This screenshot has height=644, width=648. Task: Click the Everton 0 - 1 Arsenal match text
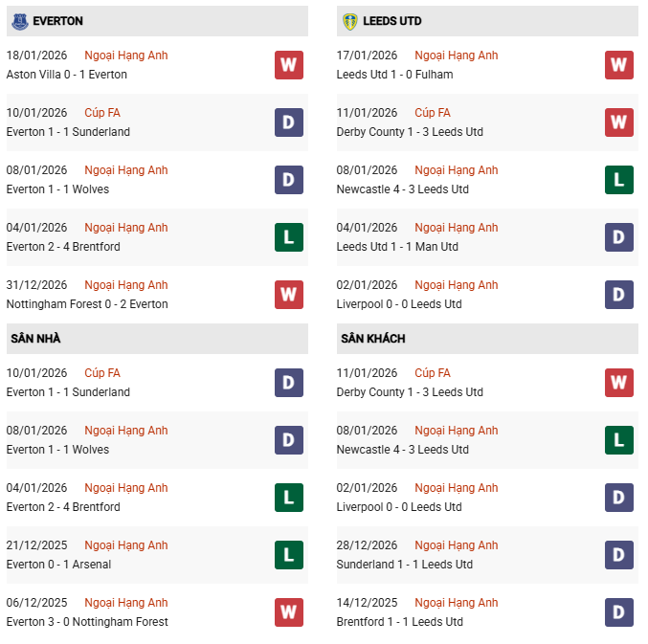[58, 565]
